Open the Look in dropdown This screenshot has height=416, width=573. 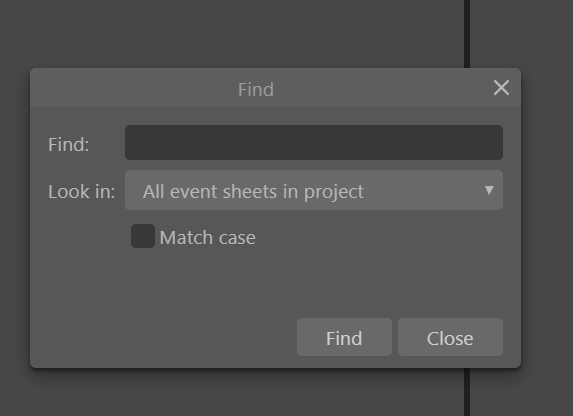tap(314, 190)
